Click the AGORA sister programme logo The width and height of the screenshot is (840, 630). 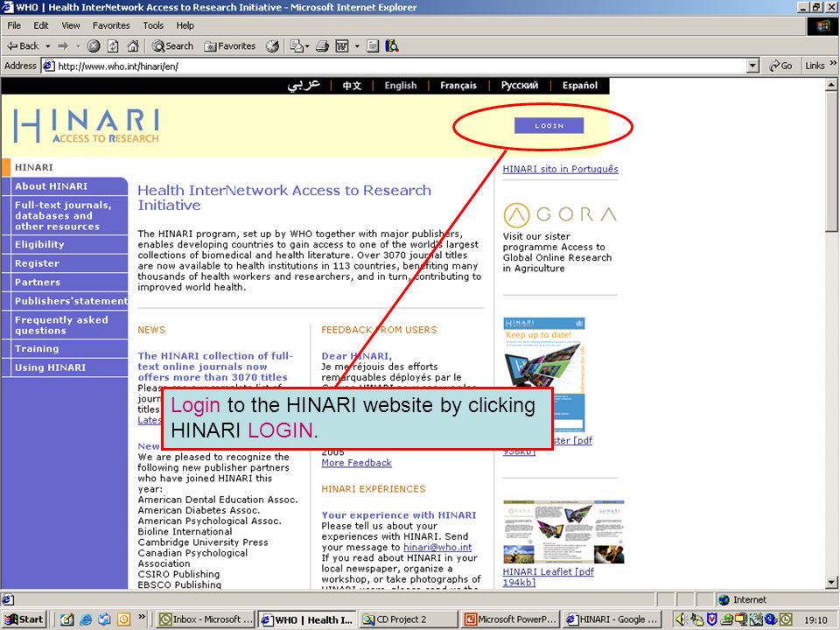(x=560, y=215)
